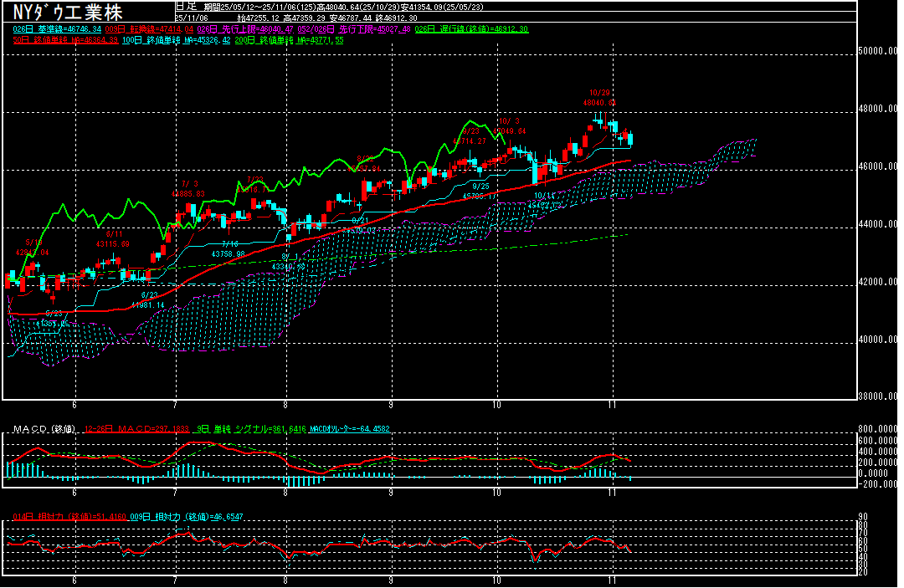Select the 12-26日 MACD legend label
The height and width of the screenshot is (588, 904).
coord(136,429)
